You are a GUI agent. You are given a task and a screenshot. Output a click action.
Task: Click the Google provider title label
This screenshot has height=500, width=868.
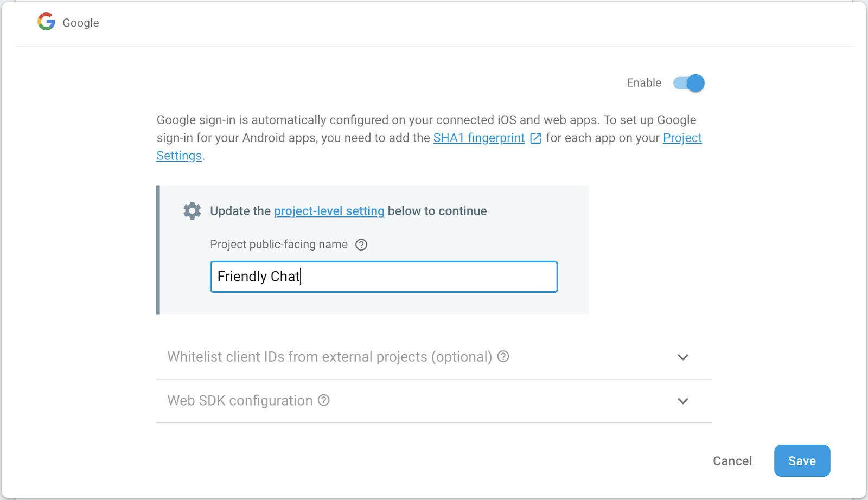coord(80,23)
